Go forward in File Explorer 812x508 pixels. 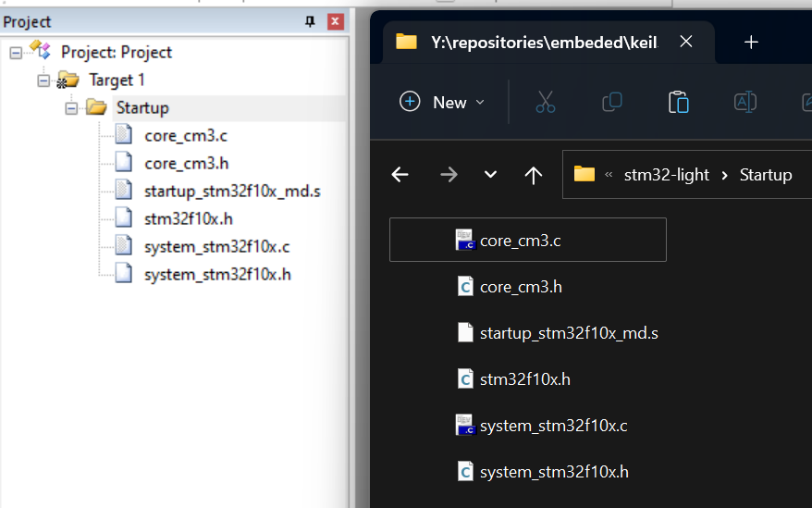coord(449,175)
